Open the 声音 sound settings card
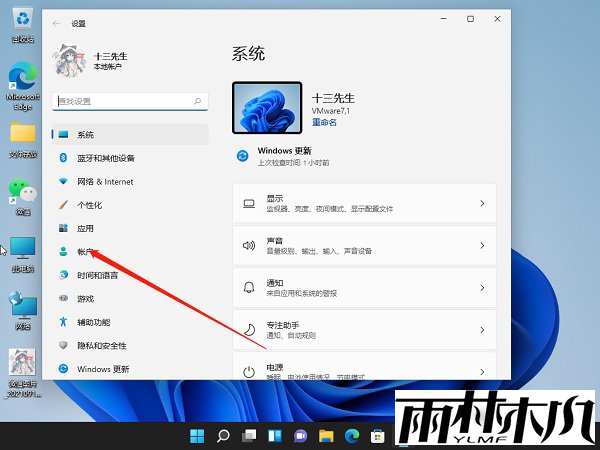The width and height of the screenshot is (600, 450). coord(364,245)
